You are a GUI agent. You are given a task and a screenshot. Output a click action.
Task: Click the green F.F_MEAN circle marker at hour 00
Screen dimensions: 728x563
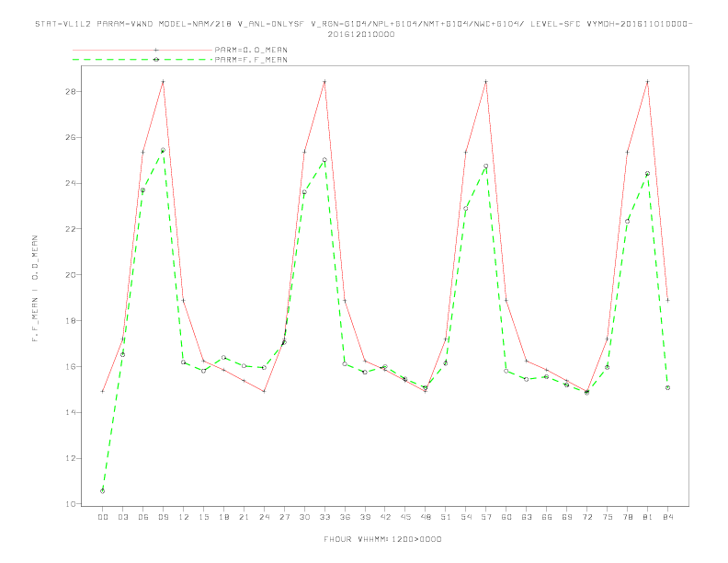[x=103, y=491]
